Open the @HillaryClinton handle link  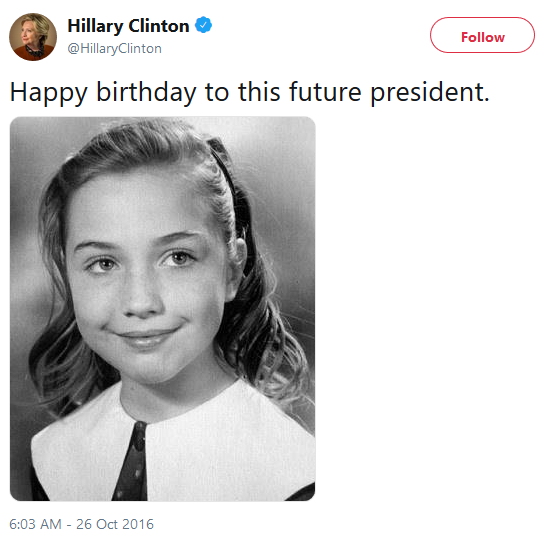tap(114, 49)
